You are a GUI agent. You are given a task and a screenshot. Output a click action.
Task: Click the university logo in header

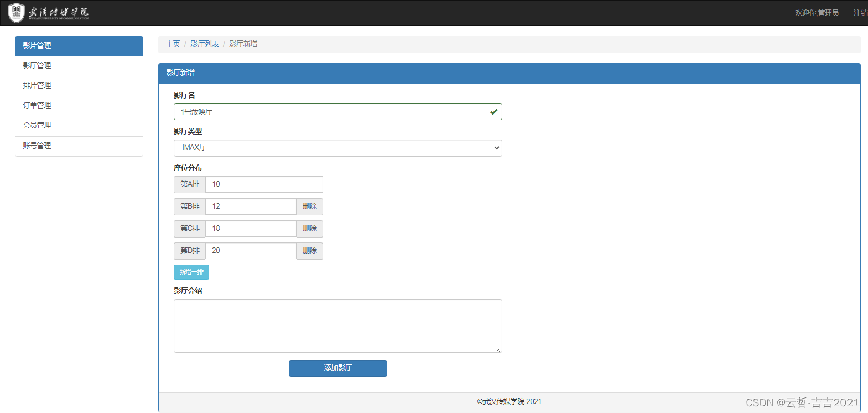(x=49, y=13)
